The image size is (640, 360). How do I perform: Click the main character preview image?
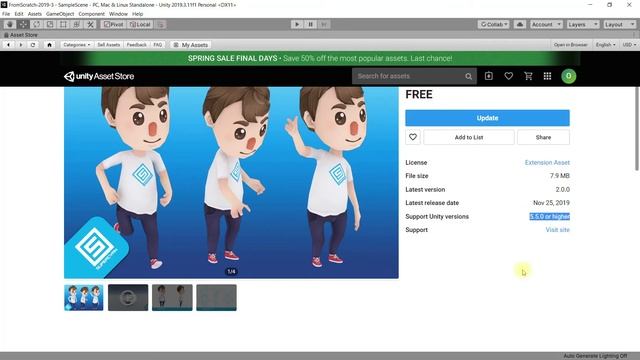[x=231, y=182]
